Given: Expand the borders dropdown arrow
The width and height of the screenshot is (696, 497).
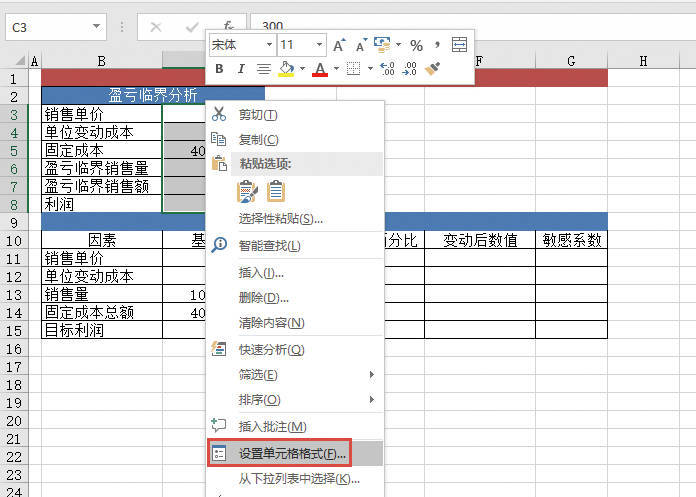Looking at the screenshot, I should 370,69.
